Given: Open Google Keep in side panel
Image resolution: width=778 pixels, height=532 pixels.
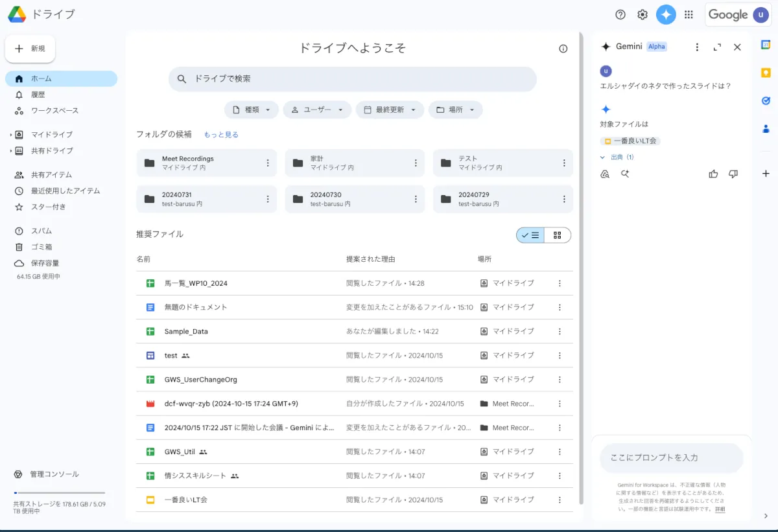Looking at the screenshot, I should [x=766, y=73].
